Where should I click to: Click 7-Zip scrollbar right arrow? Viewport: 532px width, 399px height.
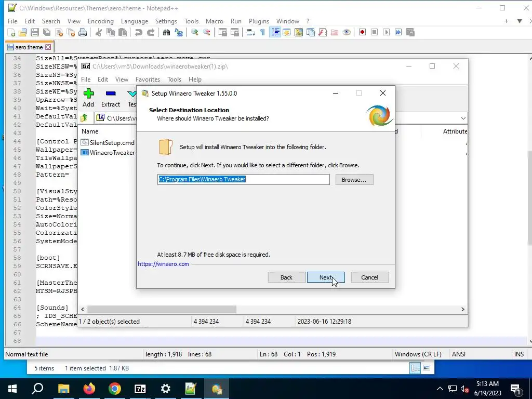click(x=463, y=310)
